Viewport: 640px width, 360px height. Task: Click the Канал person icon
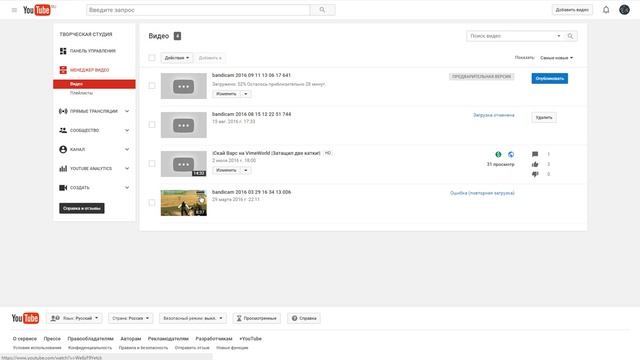tap(63, 149)
